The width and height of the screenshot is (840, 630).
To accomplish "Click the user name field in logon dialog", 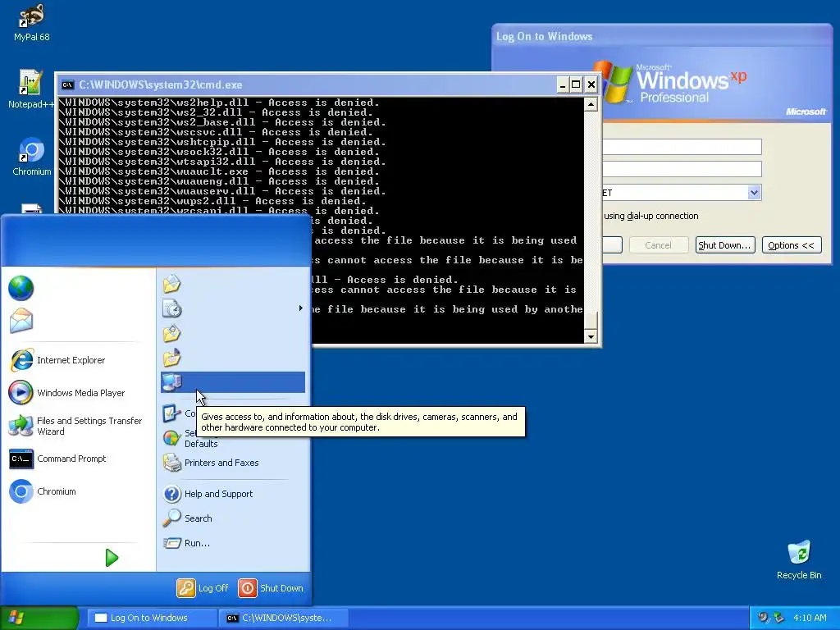I will [x=682, y=147].
